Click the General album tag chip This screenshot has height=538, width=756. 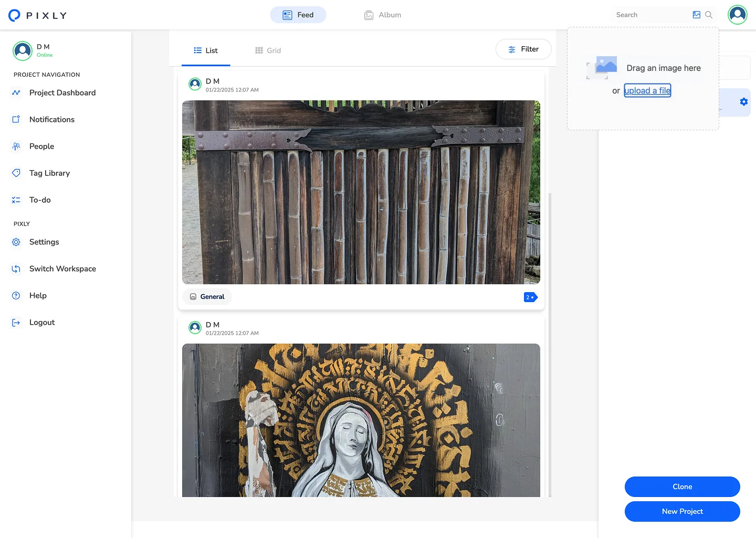(207, 297)
